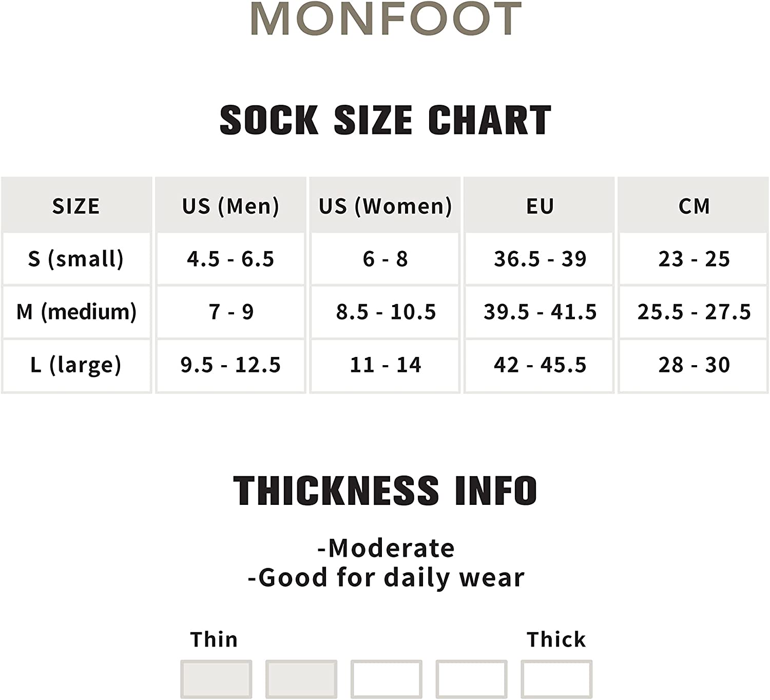The image size is (770, 700).
Task: Choose the EU column header
Action: tap(540, 206)
